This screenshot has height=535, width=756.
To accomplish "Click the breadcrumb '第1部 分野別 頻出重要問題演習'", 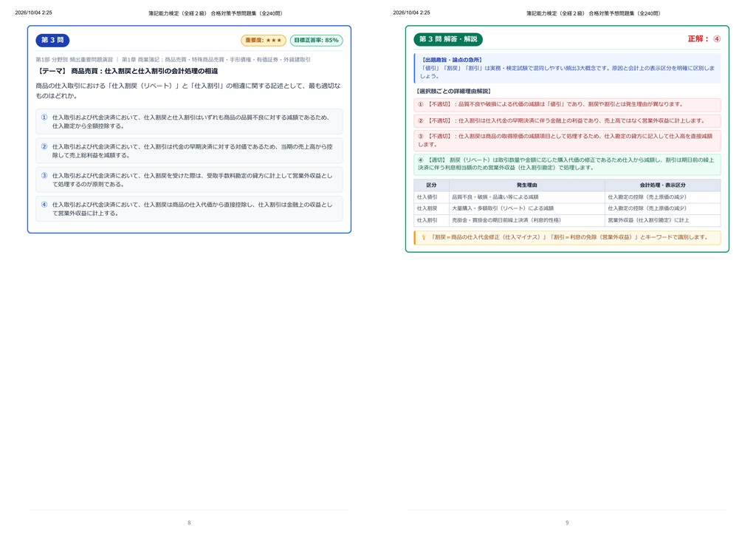I will click(75, 60).
